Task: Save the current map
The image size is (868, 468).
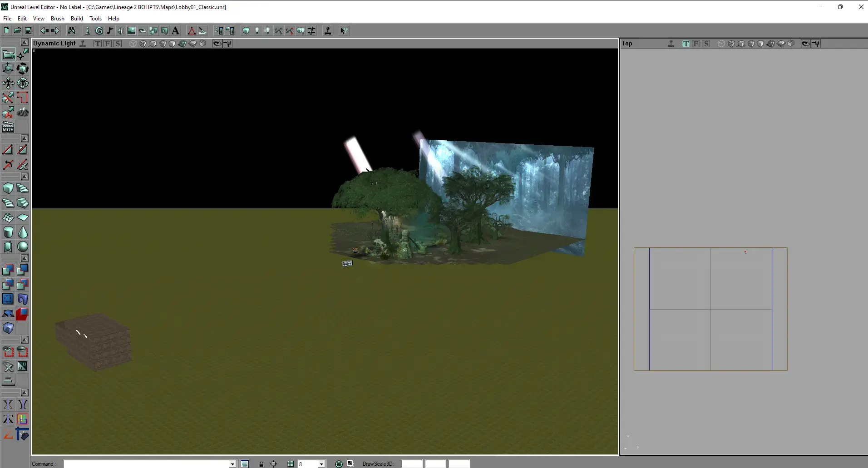Action: [28, 30]
